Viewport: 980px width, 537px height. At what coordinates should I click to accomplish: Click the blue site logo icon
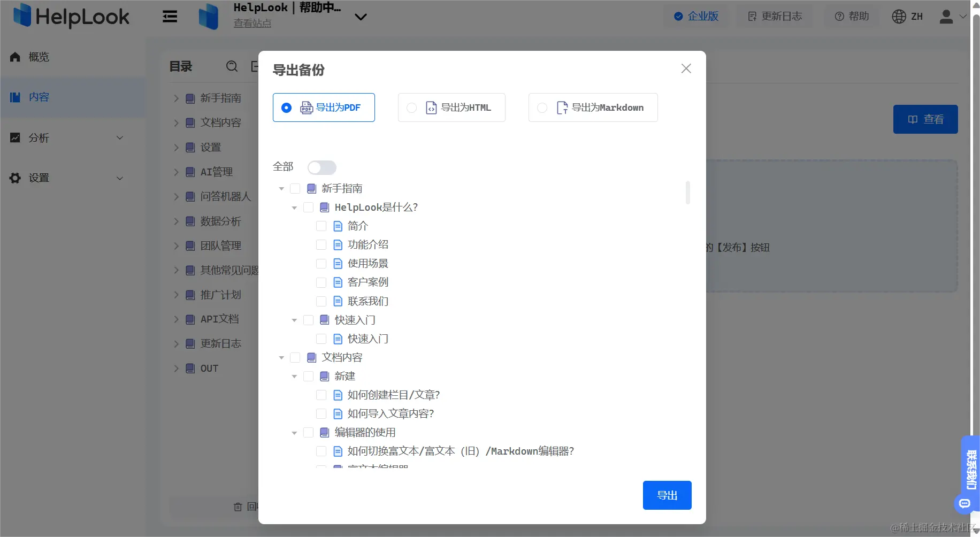click(x=209, y=17)
